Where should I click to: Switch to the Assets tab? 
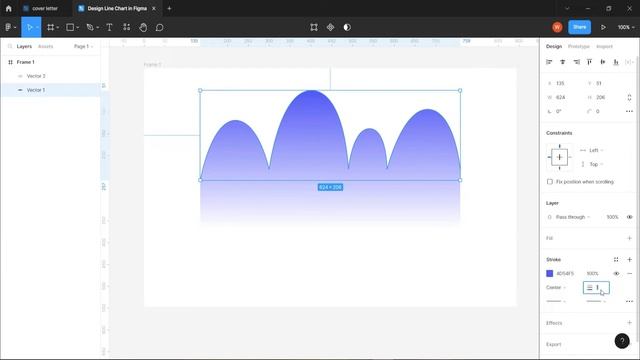(x=45, y=47)
